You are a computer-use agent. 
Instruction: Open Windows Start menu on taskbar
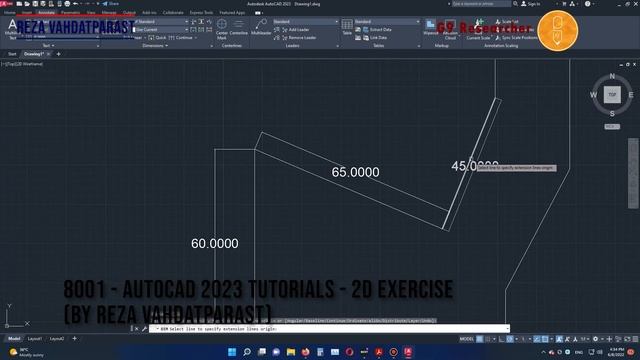[x=232, y=352]
